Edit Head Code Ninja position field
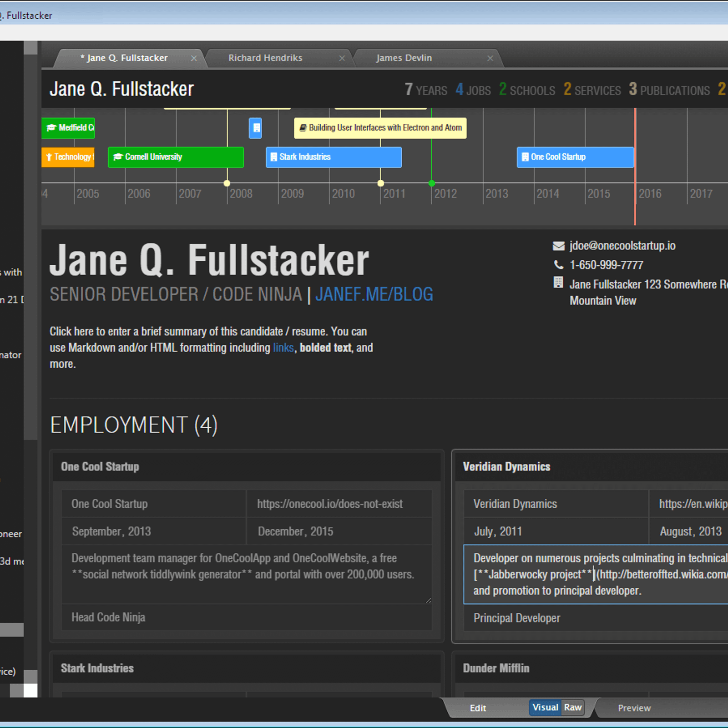 click(247, 617)
